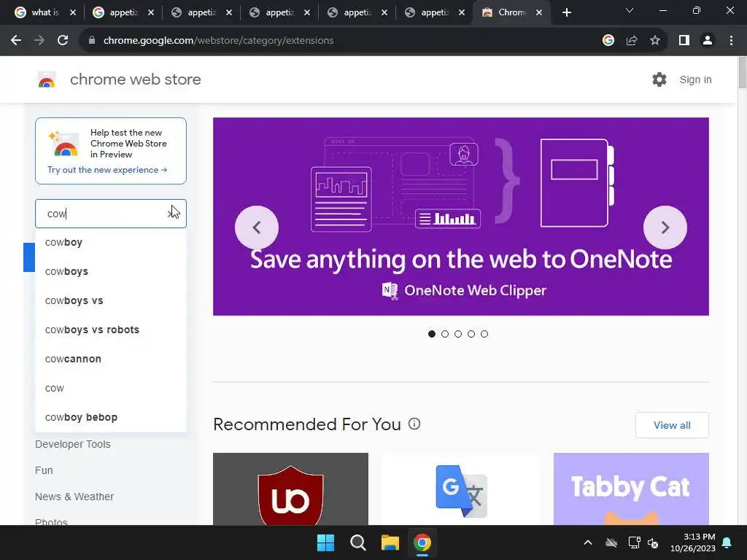Viewport: 747px width, 560px height.
Task: Open uBlock Origin extension thumbnail
Action: tap(290, 489)
